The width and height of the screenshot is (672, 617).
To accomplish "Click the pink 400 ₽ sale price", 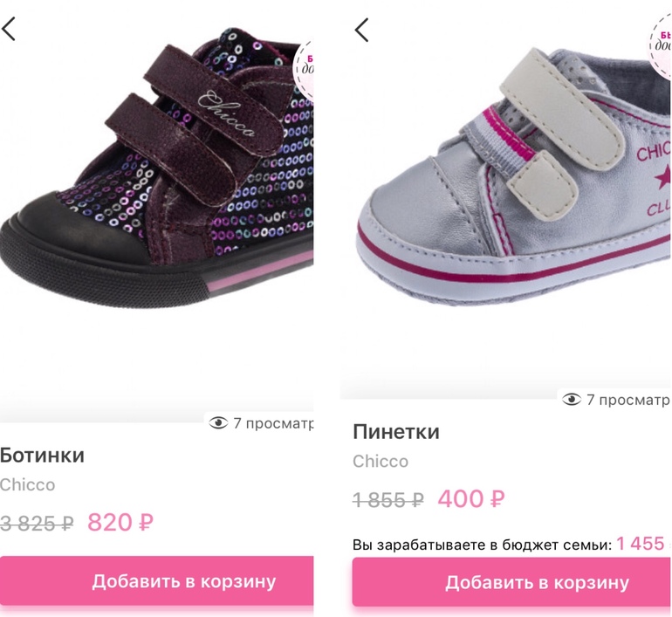I will (471, 499).
